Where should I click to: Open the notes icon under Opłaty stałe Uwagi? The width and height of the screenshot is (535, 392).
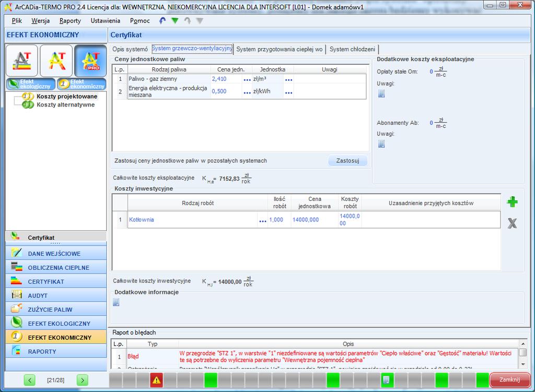[x=381, y=93]
